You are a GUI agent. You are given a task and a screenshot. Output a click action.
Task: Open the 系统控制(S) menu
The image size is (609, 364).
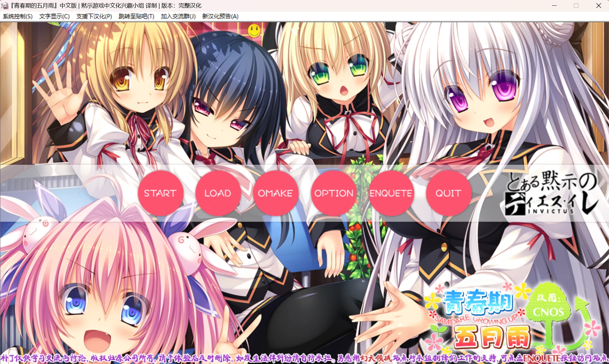(x=18, y=16)
